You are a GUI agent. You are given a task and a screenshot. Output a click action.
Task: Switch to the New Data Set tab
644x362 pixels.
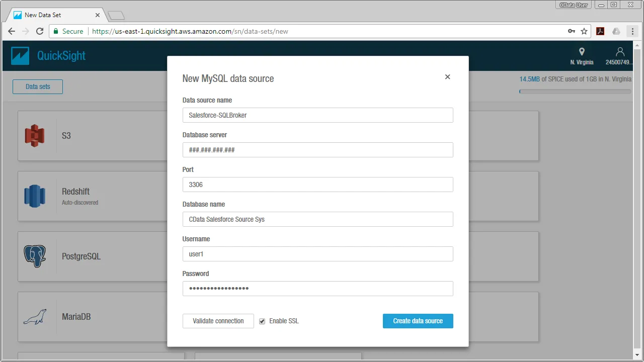(50, 15)
